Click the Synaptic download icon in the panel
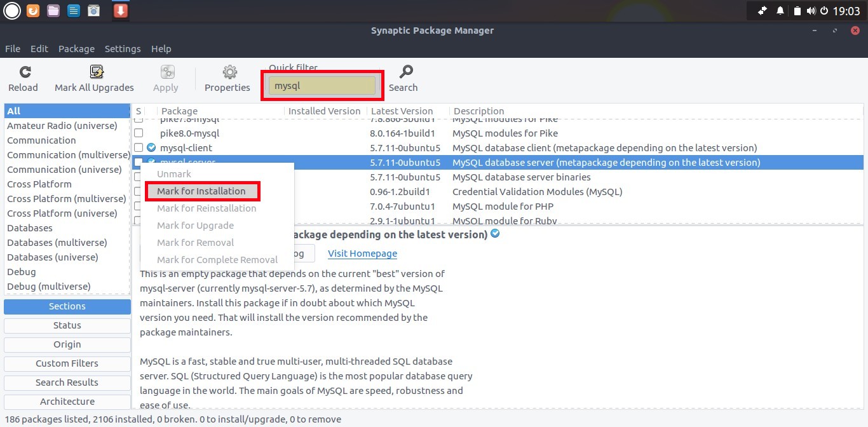Viewport: 868px width, 427px height. point(120,10)
